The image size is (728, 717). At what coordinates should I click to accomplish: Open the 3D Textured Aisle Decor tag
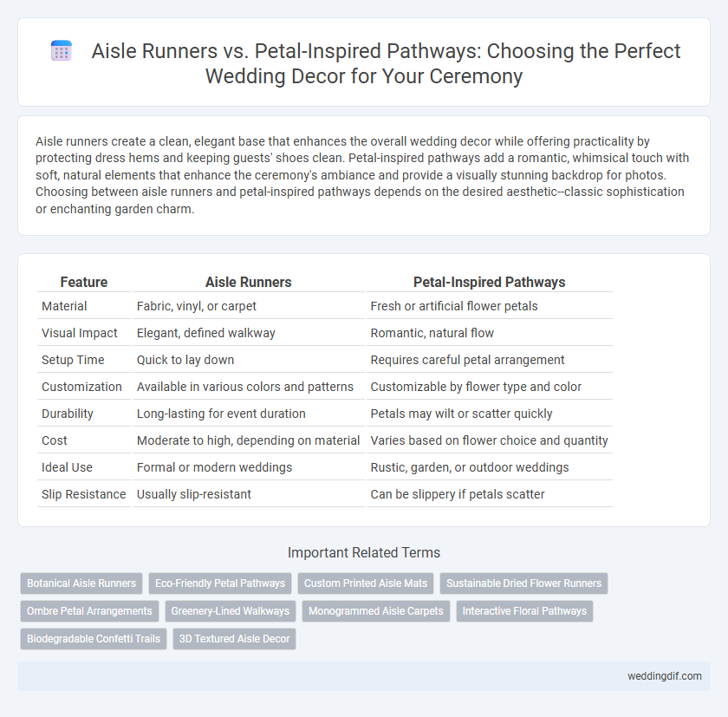pyautogui.click(x=235, y=639)
